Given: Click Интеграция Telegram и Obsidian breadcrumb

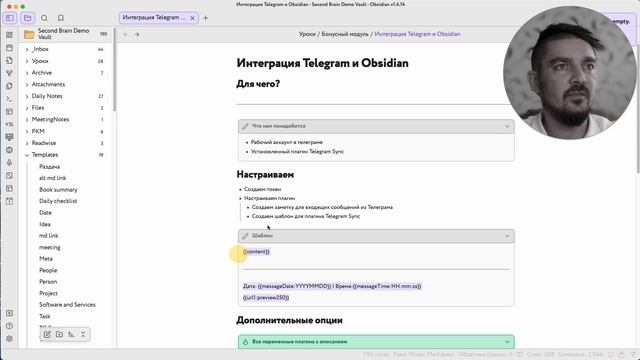Looking at the screenshot, I should 417,34.
